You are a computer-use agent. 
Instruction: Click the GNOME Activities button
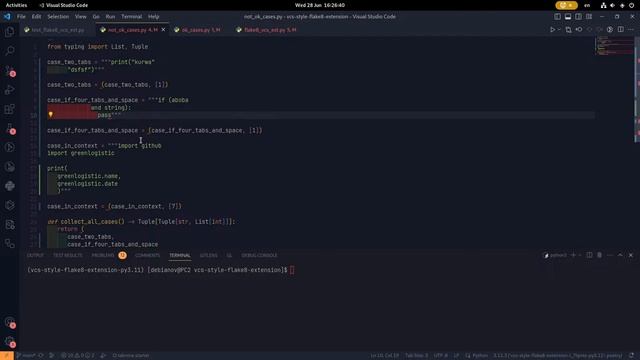[x=16, y=5]
